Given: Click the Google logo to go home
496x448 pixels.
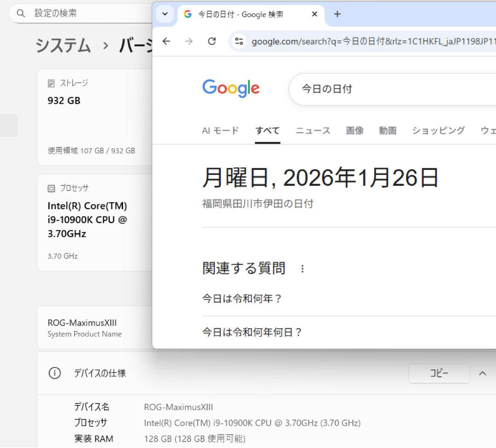Looking at the screenshot, I should [231, 88].
